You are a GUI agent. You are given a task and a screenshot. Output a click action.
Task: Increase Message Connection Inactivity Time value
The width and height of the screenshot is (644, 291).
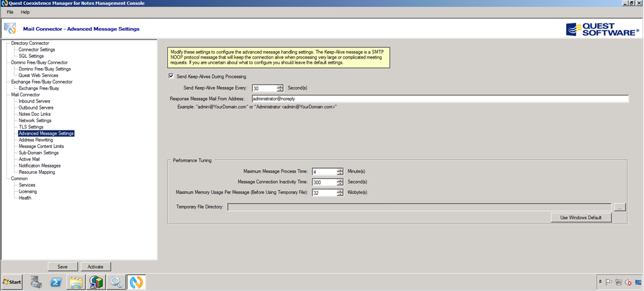click(x=340, y=180)
